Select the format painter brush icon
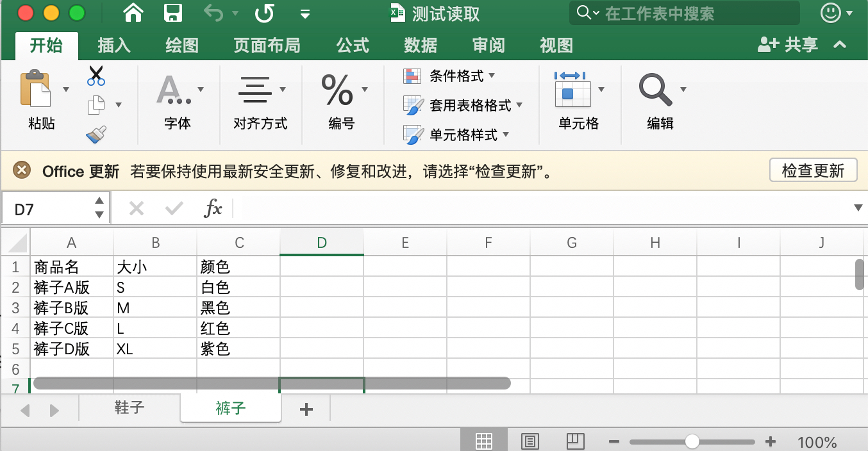 coord(96,134)
